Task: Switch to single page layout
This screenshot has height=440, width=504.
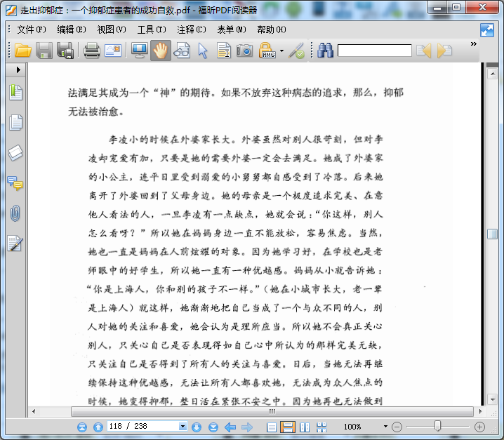Action: coord(272,427)
